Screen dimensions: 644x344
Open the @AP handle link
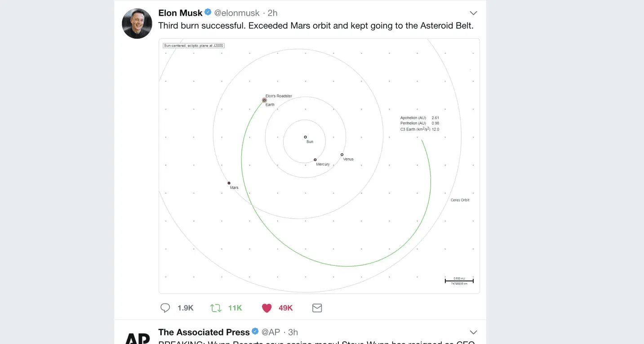271,332
